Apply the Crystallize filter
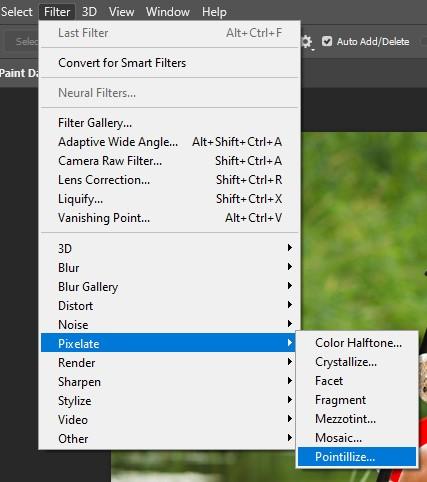The width and height of the screenshot is (427, 482). point(357,362)
